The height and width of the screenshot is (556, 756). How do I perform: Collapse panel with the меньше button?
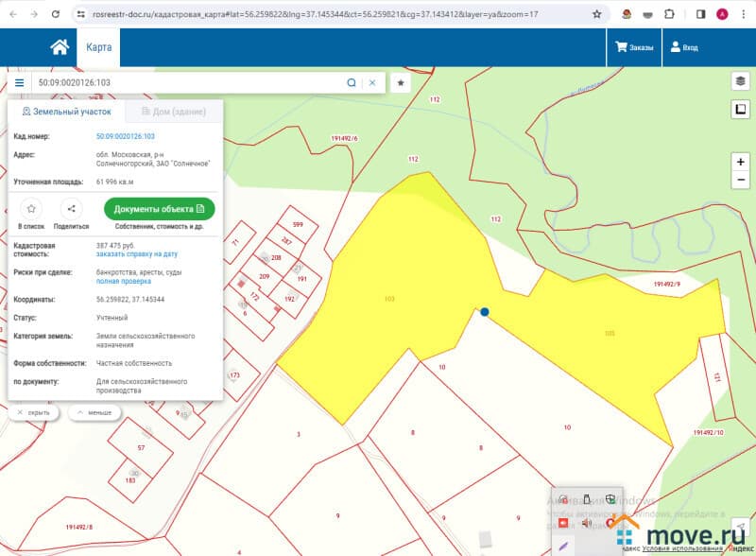pyautogui.click(x=94, y=413)
